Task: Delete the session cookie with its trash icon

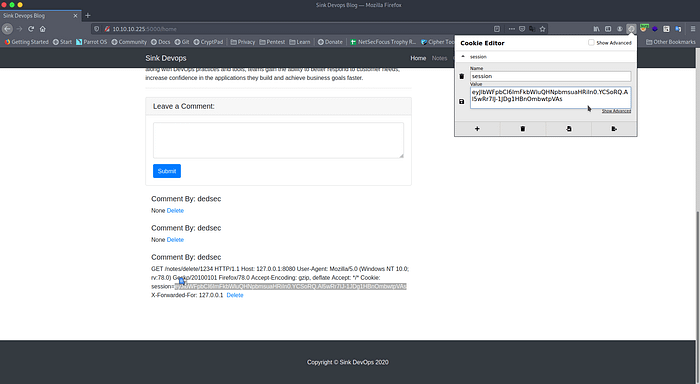Action: 462,76
